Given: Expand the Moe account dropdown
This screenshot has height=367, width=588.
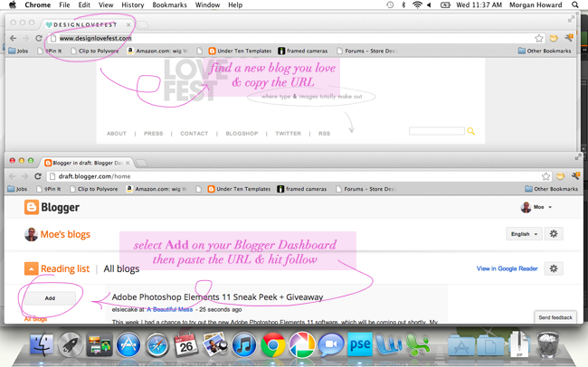Looking at the screenshot, I should [536, 207].
